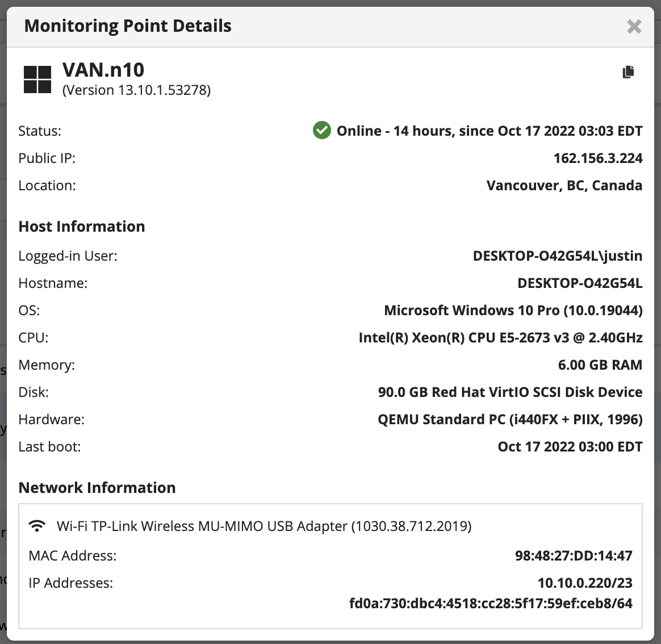Expand the Network Information section

pos(97,487)
